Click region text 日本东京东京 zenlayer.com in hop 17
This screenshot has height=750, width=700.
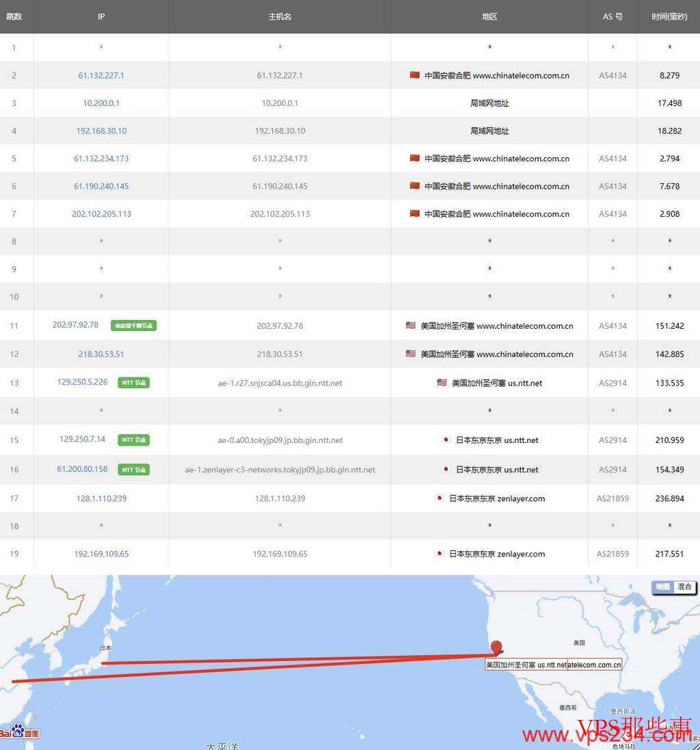(x=497, y=499)
